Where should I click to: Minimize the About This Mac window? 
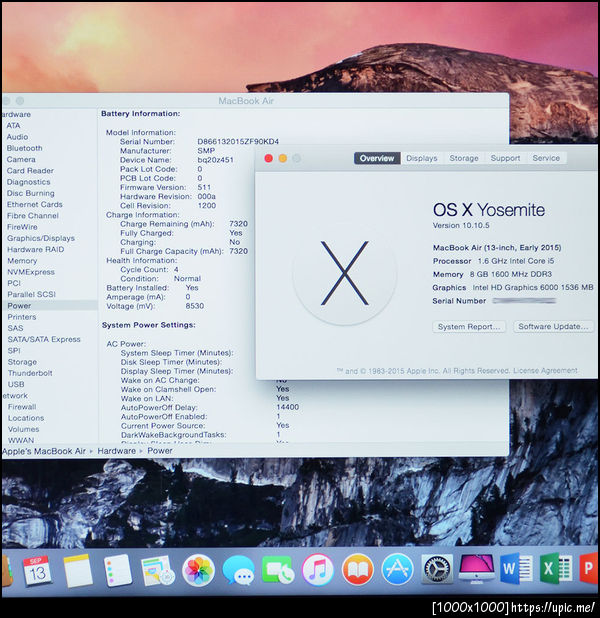tap(283, 158)
